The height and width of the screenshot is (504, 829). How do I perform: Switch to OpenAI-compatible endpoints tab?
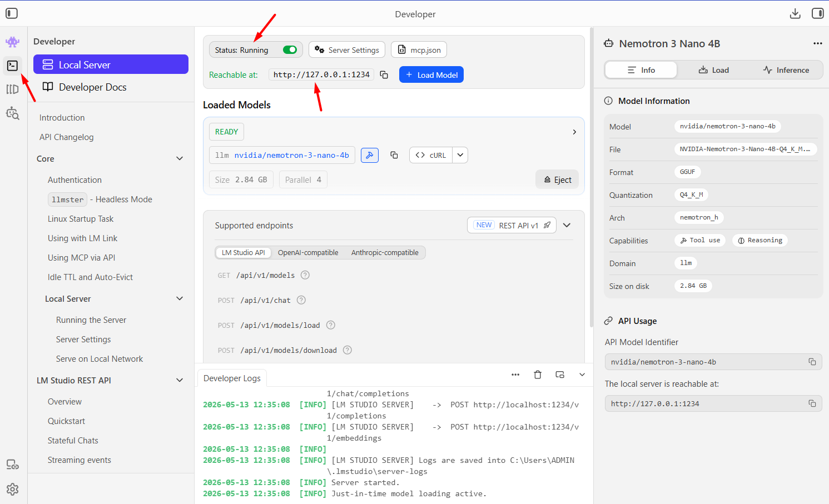click(x=308, y=252)
